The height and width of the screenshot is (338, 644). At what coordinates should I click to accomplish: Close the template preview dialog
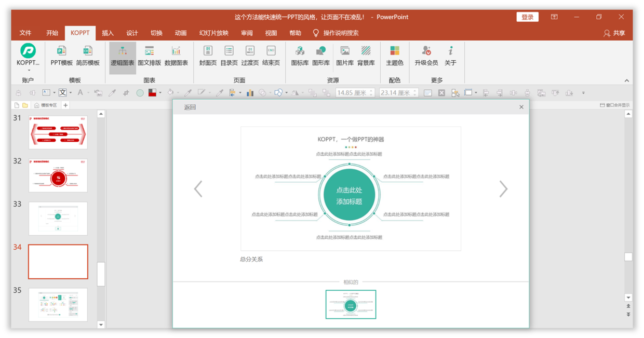[x=521, y=107]
